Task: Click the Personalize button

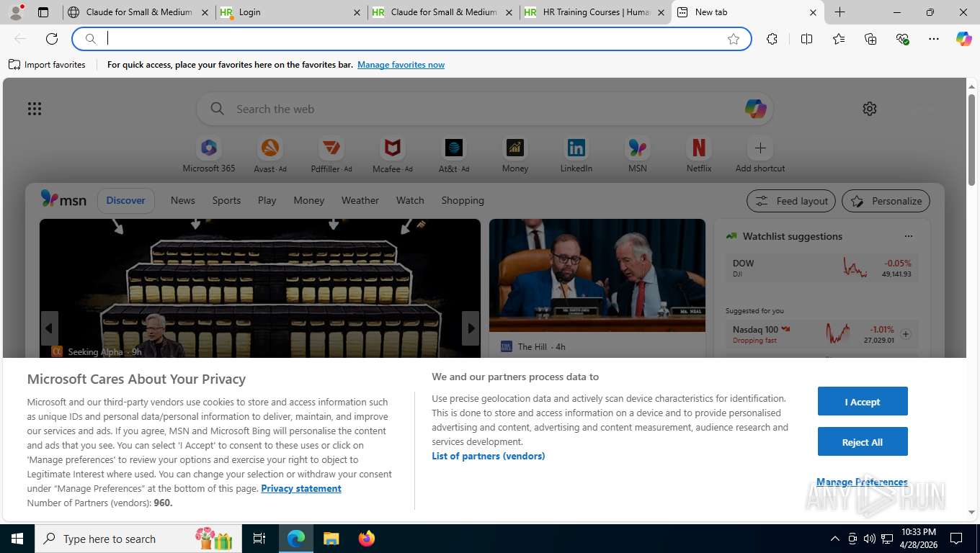Action: coord(886,201)
